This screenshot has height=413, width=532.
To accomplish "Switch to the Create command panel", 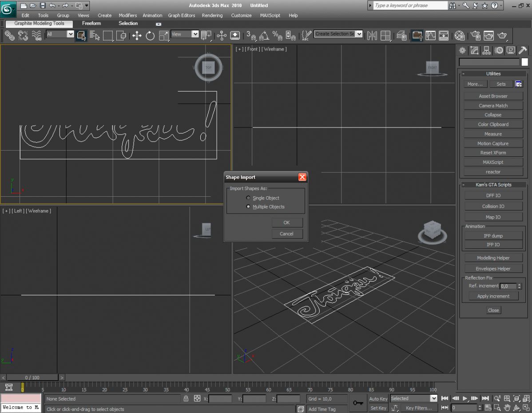I will click(x=462, y=51).
